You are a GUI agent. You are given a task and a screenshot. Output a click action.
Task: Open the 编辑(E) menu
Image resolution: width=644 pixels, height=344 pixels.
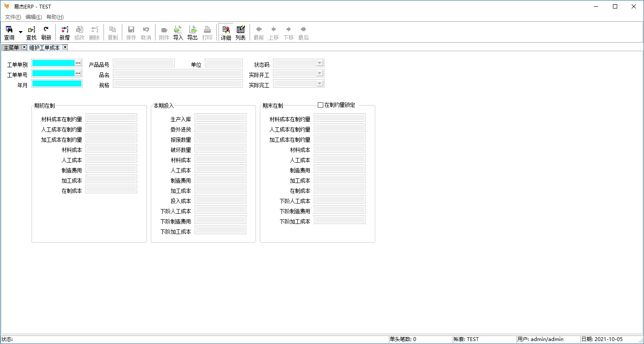tap(34, 17)
